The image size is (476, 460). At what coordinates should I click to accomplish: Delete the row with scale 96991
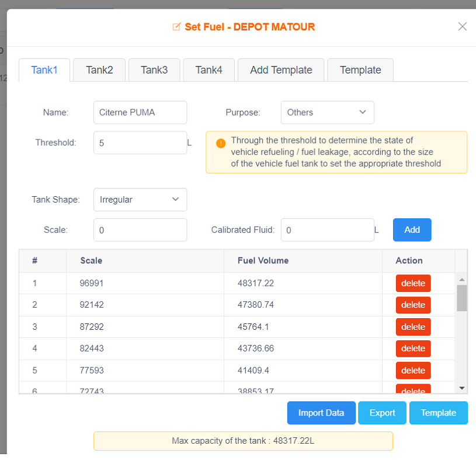tap(413, 283)
